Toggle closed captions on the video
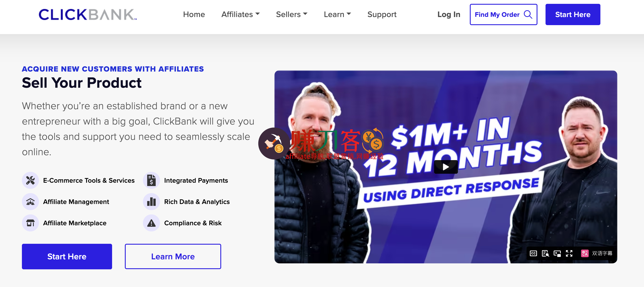 point(533,253)
